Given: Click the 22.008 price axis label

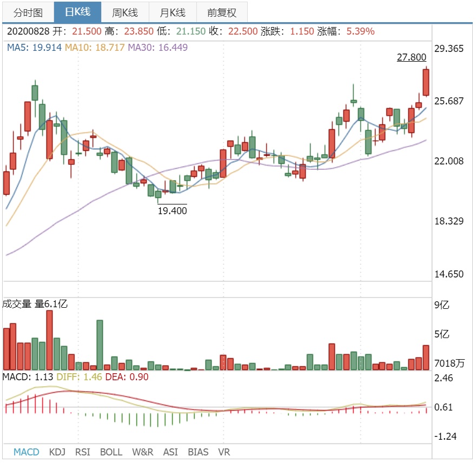Looking at the screenshot, I should 448,161.
